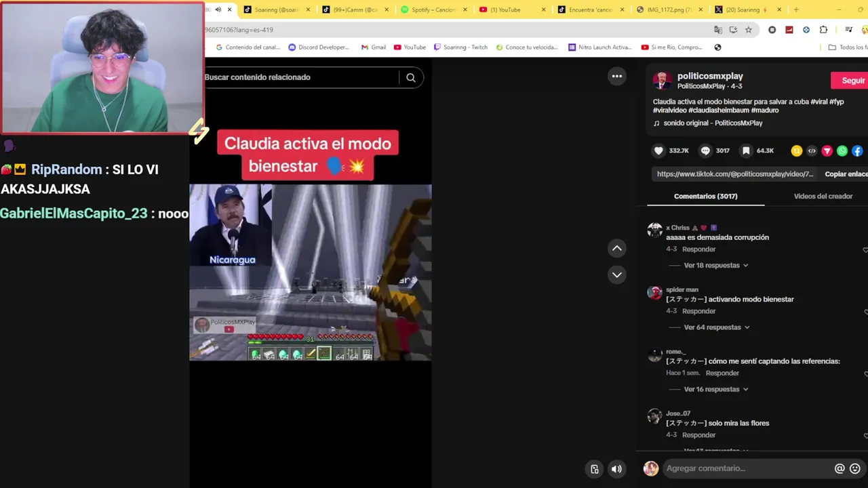Click the install app icon in address bar
This screenshot has width=868, height=488.
coord(734,30)
